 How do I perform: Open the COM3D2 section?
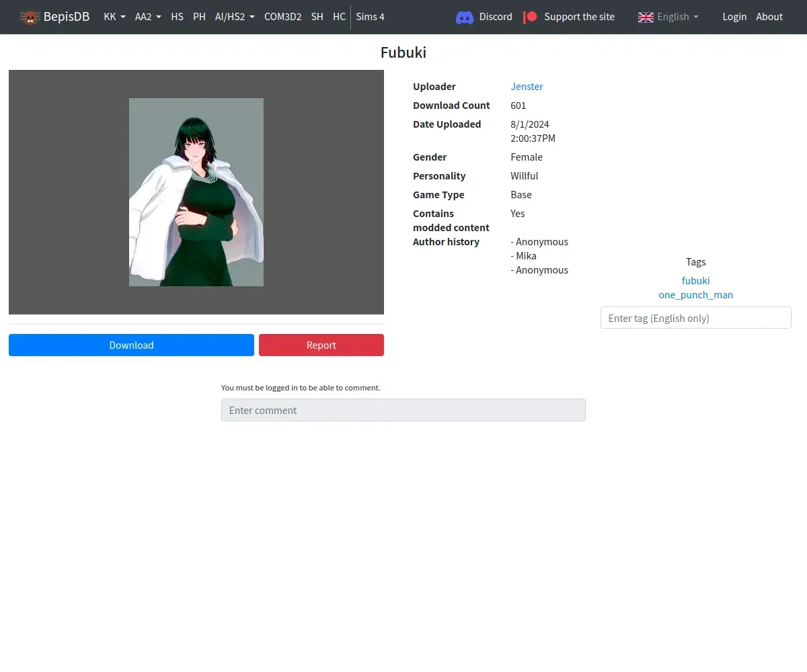tap(282, 17)
